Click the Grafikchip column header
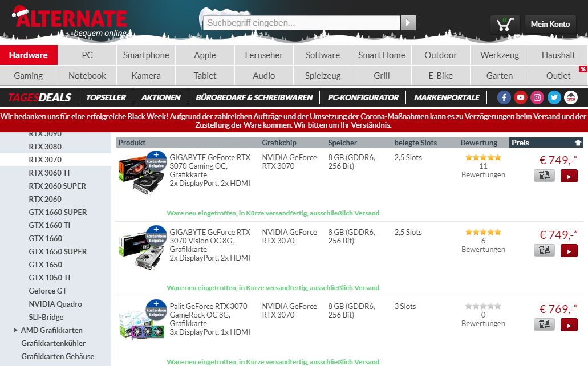The width and height of the screenshot is (588, 366). (279, 143)
